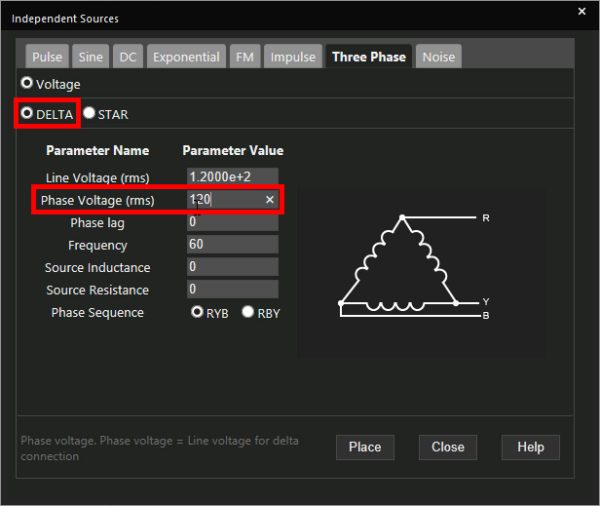Select the Voltage radio button
600x506 pixels.
pos(27,83)
